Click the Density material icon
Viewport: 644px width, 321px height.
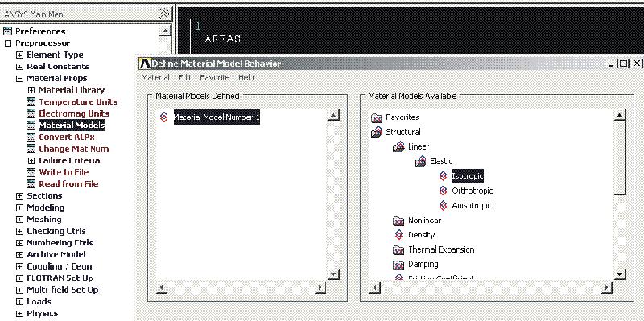tap(398, 235)
